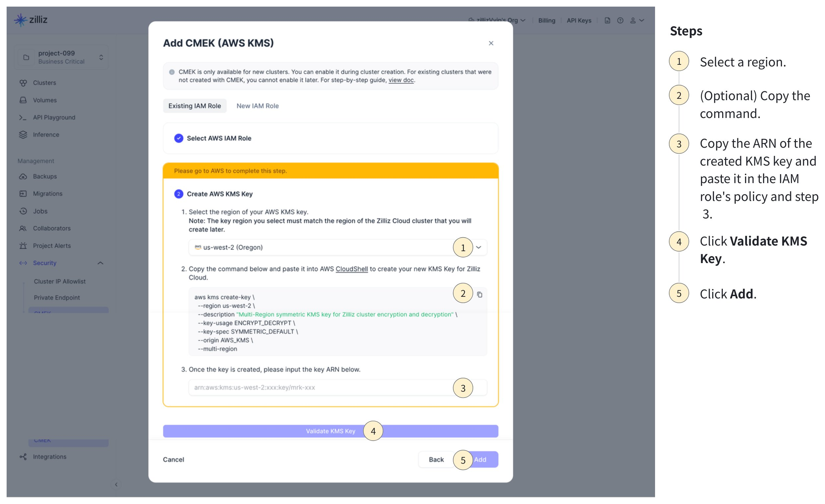Select the Existing IAM Role tab
825x504 pixels.
click(194, 106)
